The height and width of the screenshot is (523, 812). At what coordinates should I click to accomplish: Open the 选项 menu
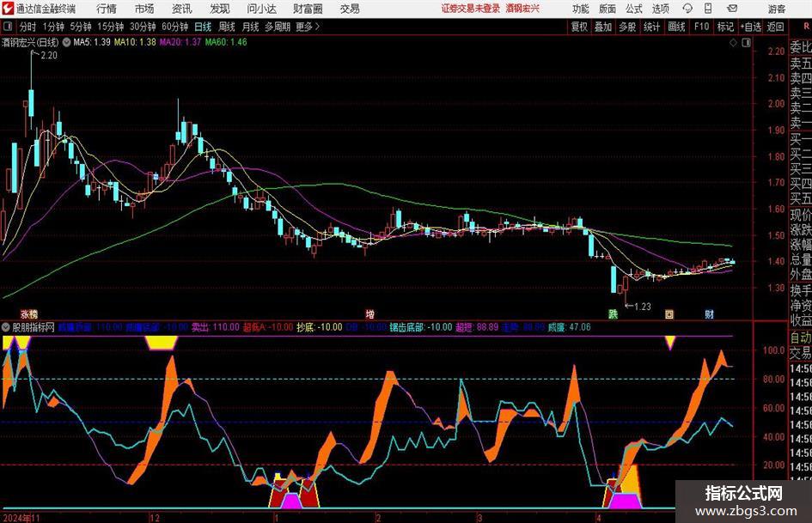point(660,9)
